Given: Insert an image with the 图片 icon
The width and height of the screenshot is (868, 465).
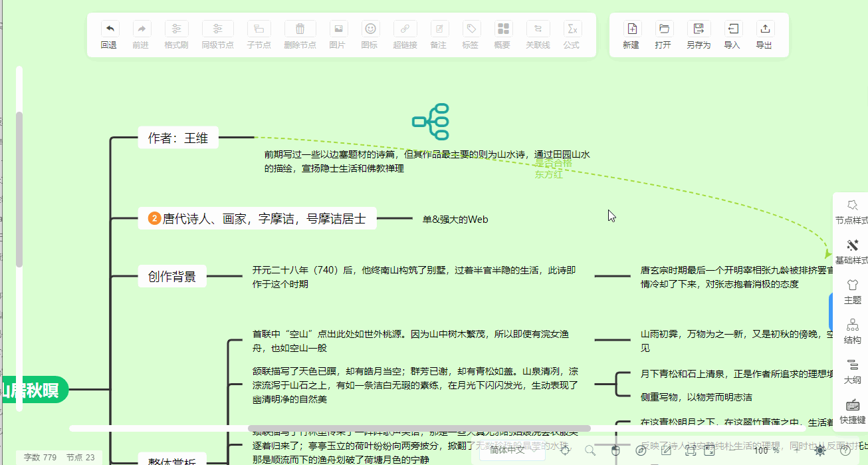Looking at the screenshot, I should (338, 35).
